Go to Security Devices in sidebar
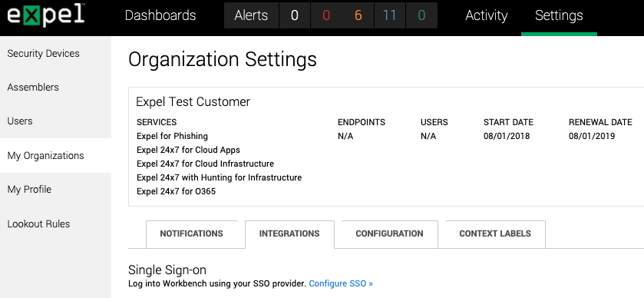644x298 pixels. (x=44, y=54)
